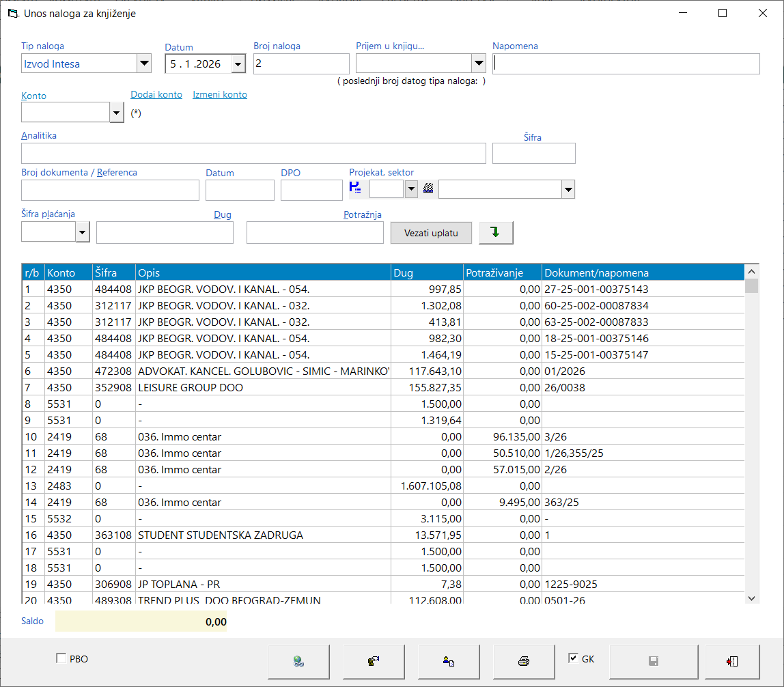Click the Referenca link

click(x=117, y=173)
